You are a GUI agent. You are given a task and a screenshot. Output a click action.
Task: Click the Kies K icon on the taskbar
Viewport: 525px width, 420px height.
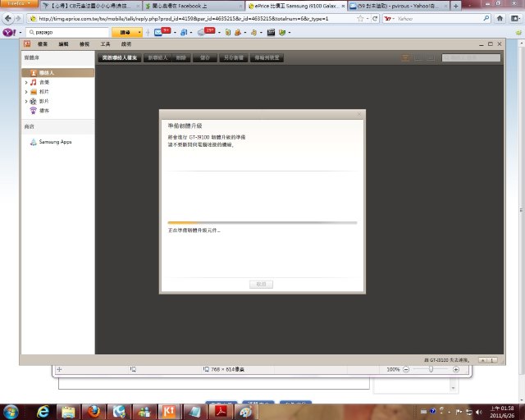click(x=169, y=412)
